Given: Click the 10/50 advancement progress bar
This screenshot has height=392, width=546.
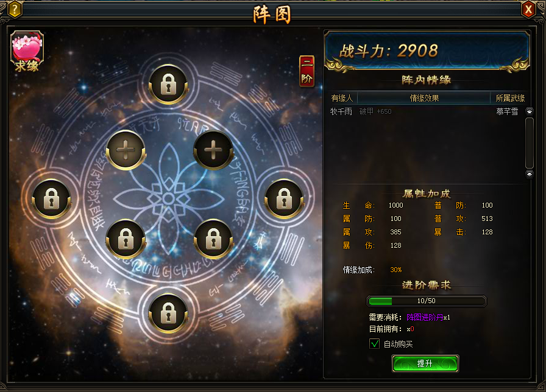Looking at the screenshot, I should point(427,301).
